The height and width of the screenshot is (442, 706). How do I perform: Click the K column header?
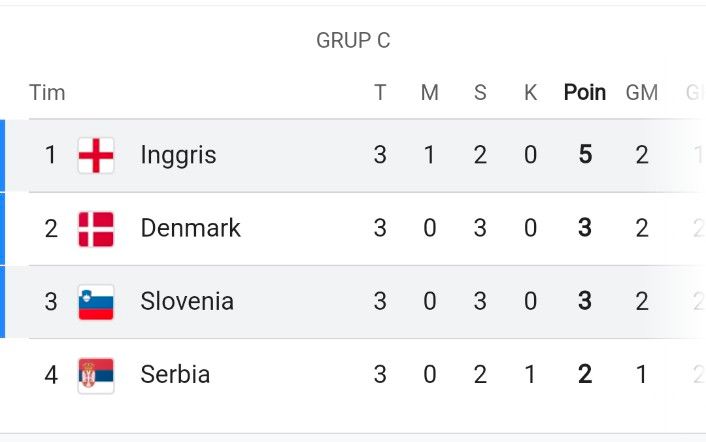(530, 93)
